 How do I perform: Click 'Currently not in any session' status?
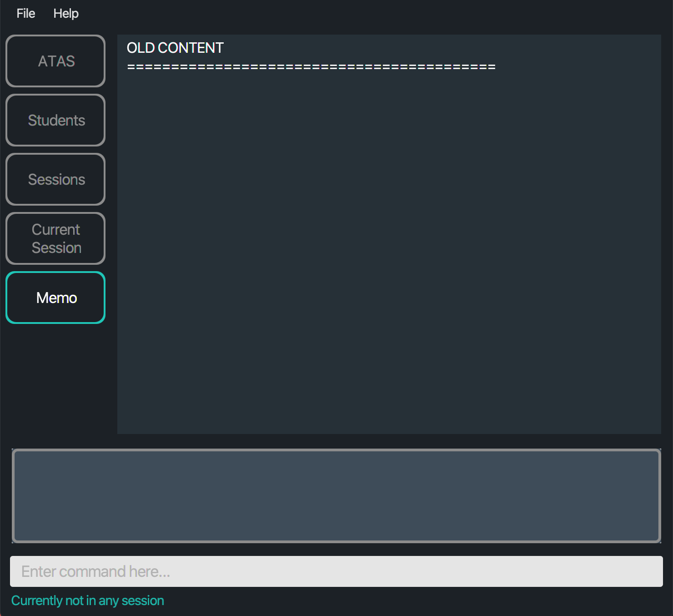pos(88,601)
